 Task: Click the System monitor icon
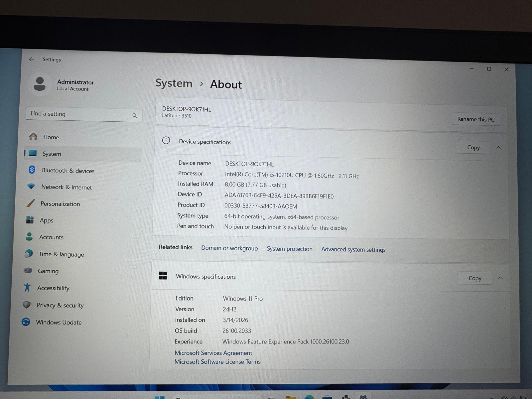[33, 153]
